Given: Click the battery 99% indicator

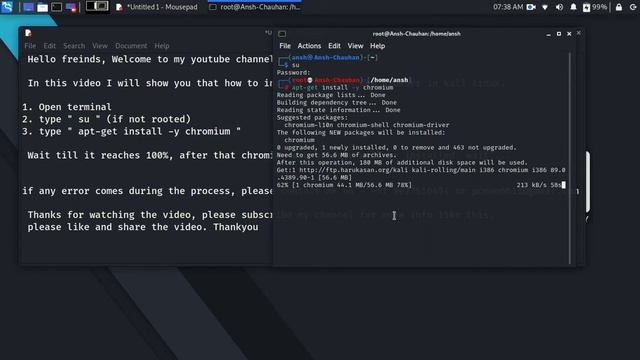Looking at the screenshot, I should tap(595, 7).
